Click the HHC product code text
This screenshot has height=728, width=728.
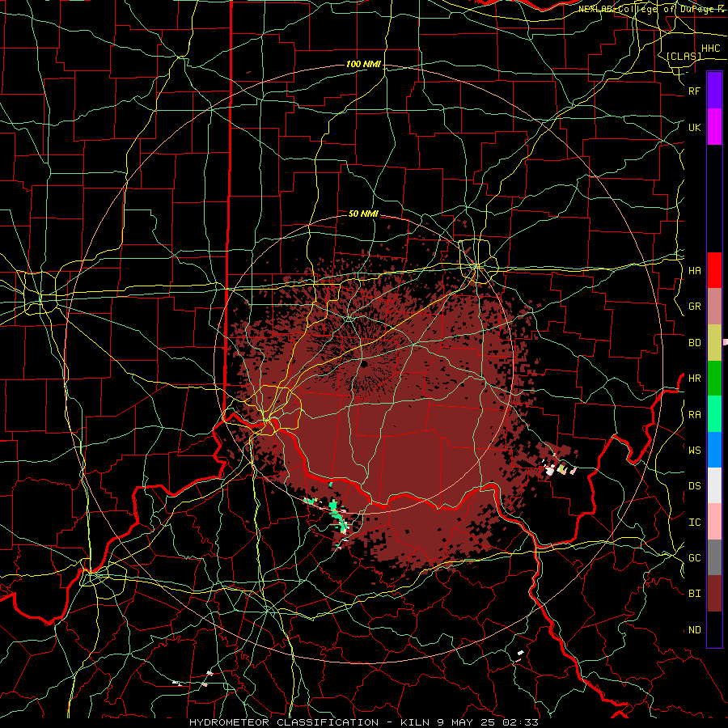pos(710,49)
